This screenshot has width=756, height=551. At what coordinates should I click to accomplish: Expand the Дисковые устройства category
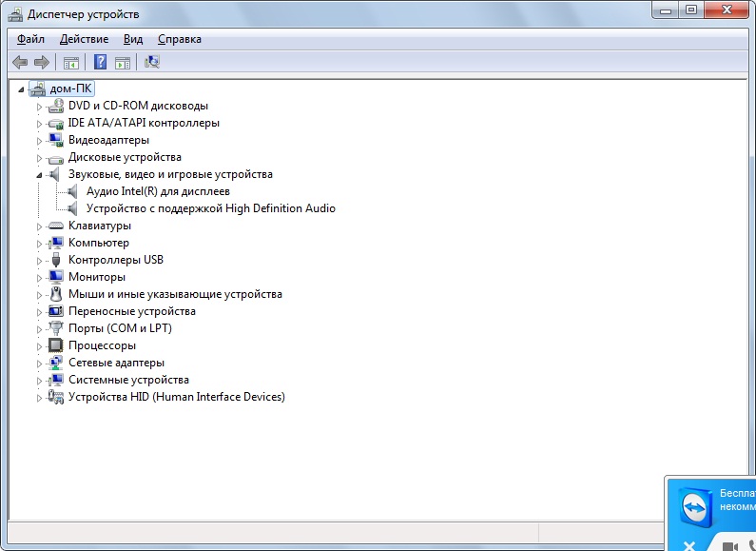(x=39, y=158)
